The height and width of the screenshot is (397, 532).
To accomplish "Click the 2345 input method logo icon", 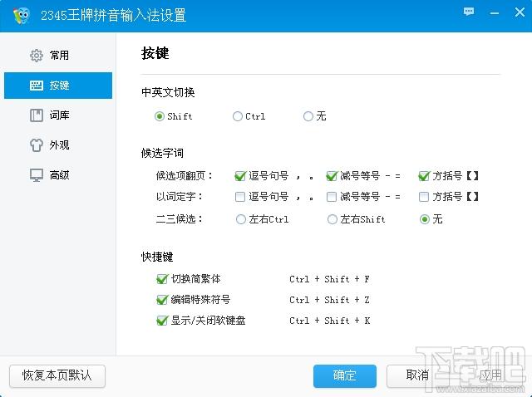I will (x=21, y=15).
